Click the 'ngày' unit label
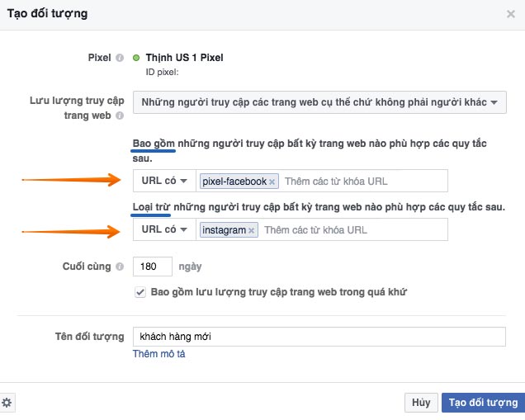Viewport: 525px width, 420px height. tap(190, 267)
